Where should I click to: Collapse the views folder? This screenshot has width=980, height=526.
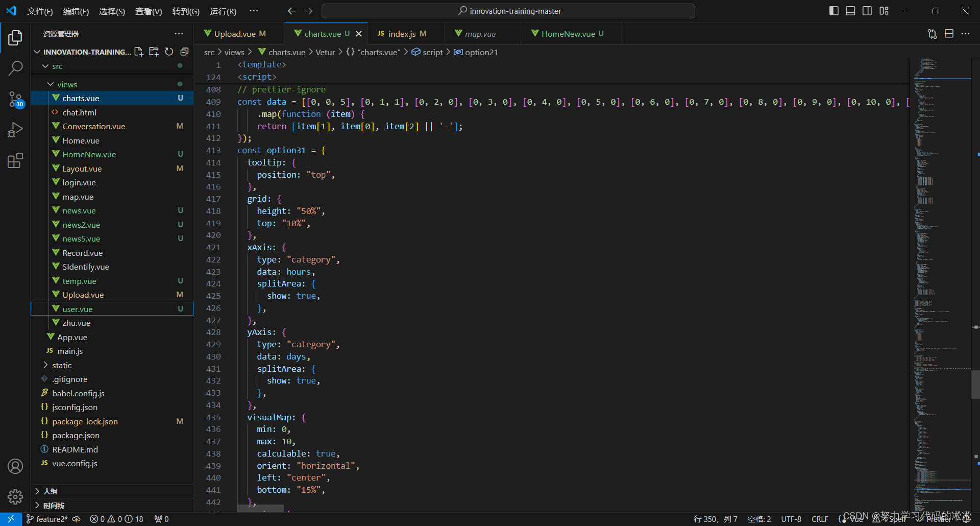51,84
